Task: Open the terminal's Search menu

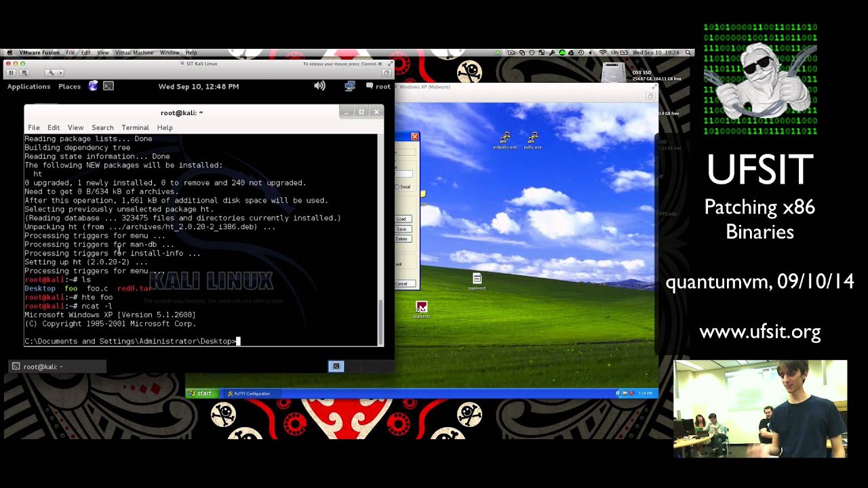Action: pyautogui.click(x=102, y=127)
